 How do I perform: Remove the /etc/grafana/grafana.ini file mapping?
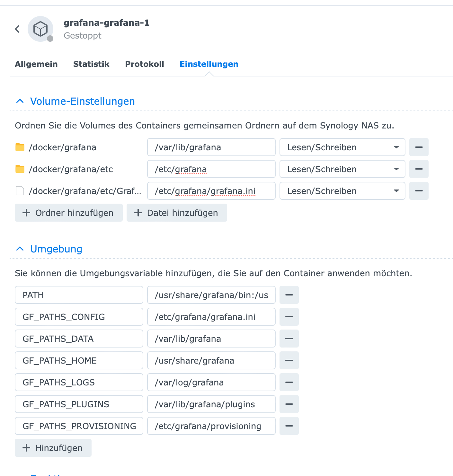click(419, 191)
